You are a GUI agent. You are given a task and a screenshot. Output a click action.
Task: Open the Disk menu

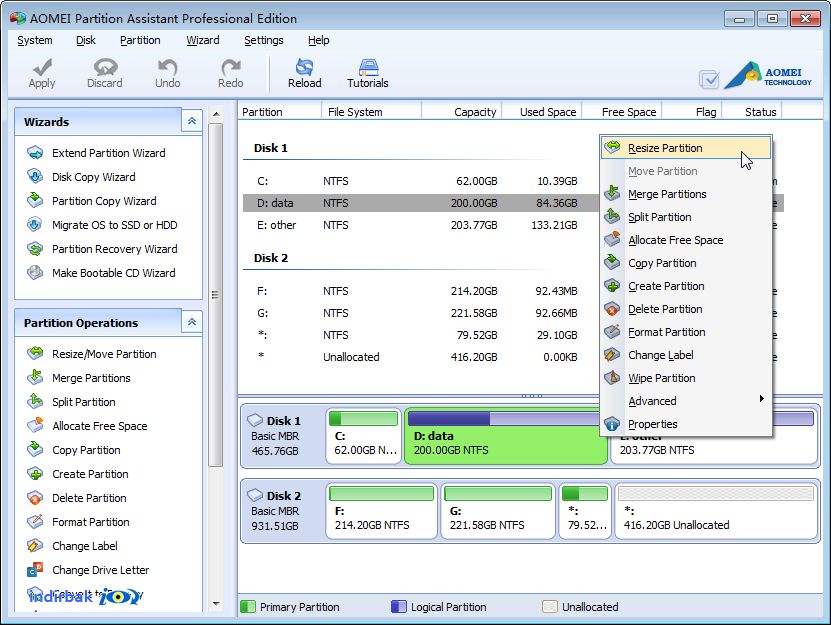(85, 40)
